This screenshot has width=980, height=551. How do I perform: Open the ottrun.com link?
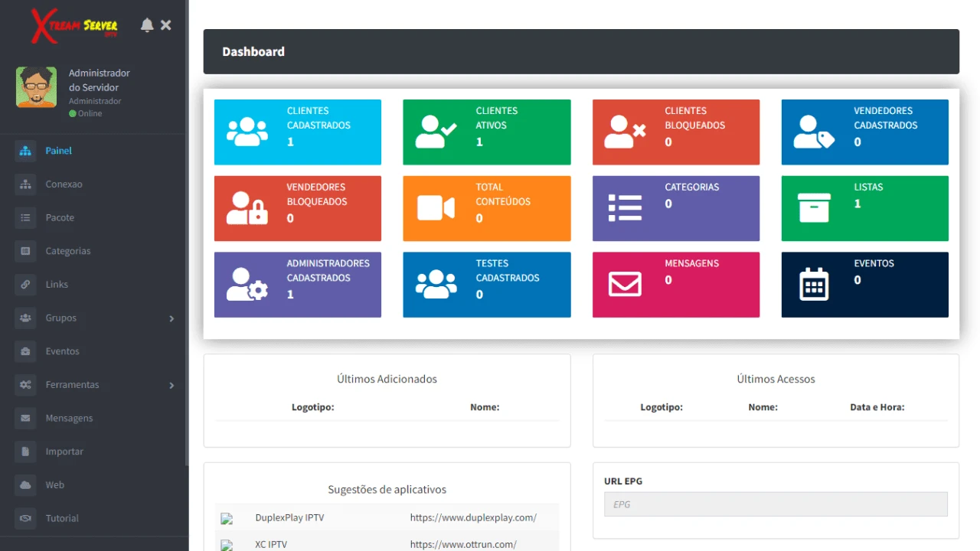point(462,545)
